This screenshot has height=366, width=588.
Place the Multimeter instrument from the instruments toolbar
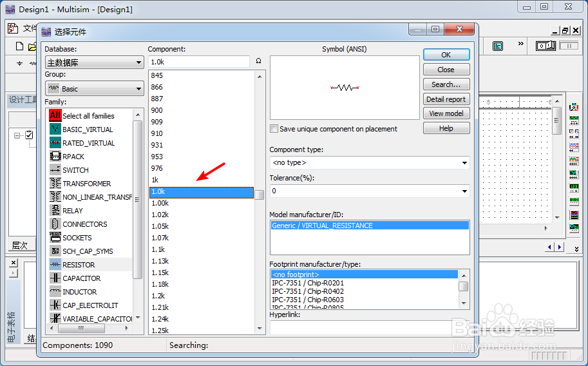coord(574,107)
